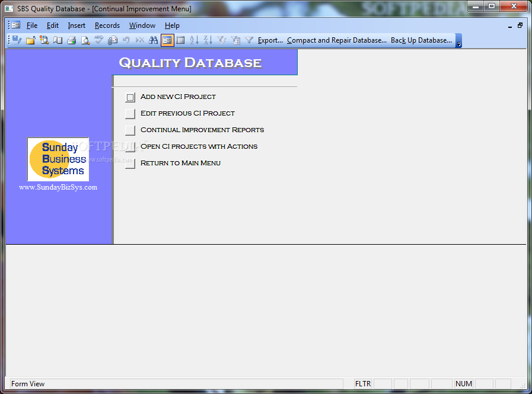
Task: Click Back Up Database... button
Action: (421, 40)
